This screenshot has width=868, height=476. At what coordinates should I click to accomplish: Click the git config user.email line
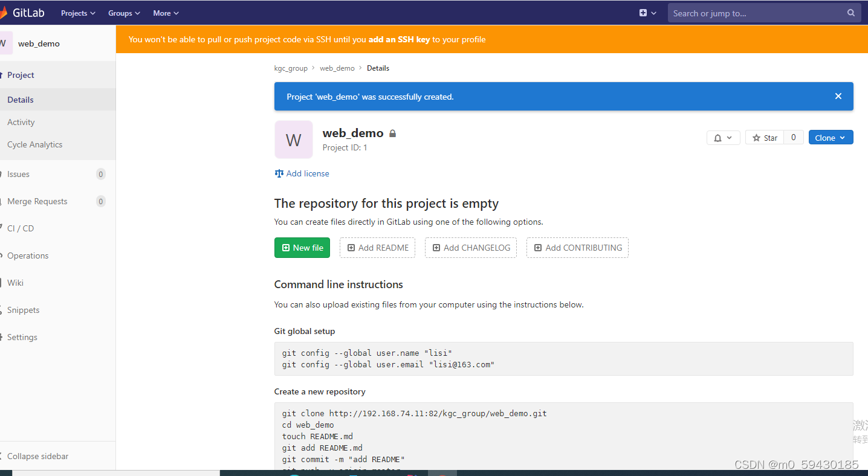tap(388, 364)
